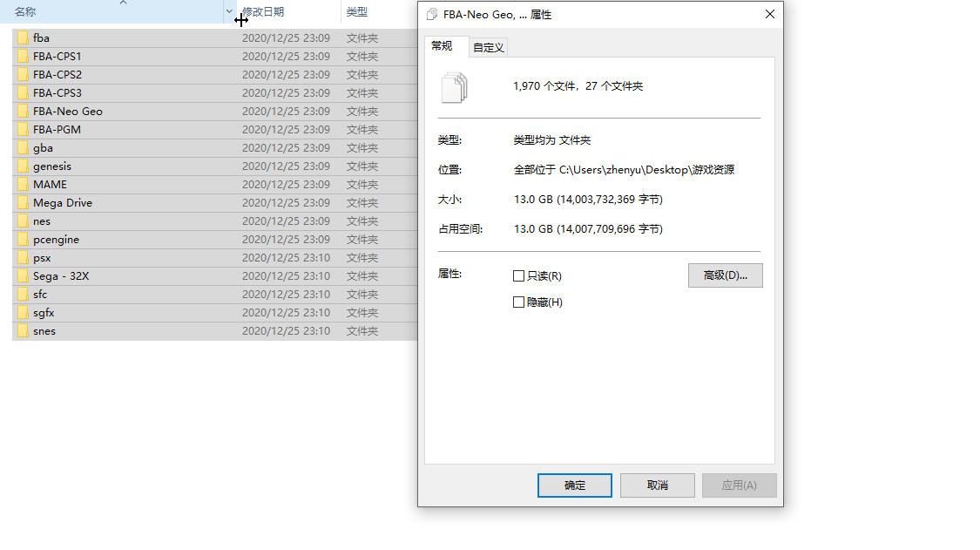Select the Sega - 32X folder name

pyautogui.click(x=61, y=276)
